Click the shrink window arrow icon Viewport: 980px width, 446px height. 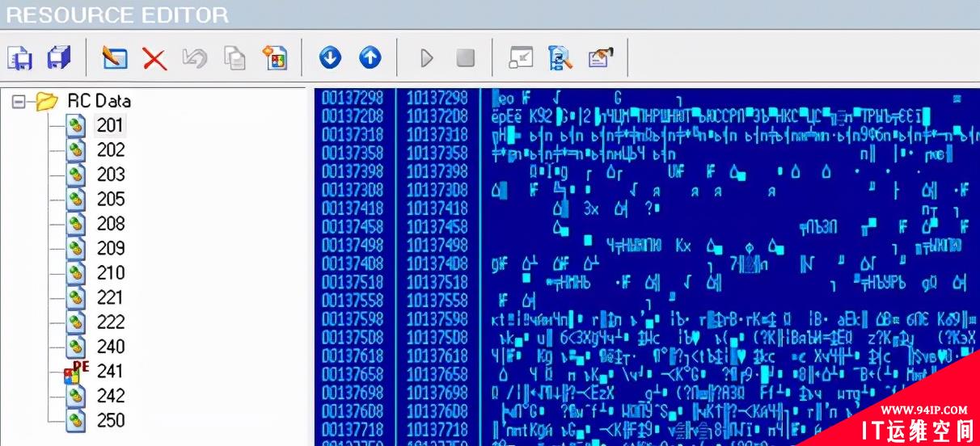coord(521,58)
